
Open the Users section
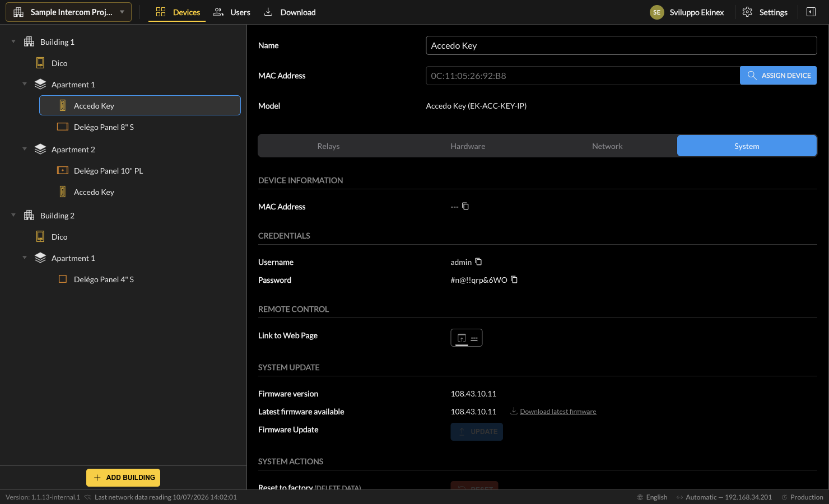pos(231,12)
